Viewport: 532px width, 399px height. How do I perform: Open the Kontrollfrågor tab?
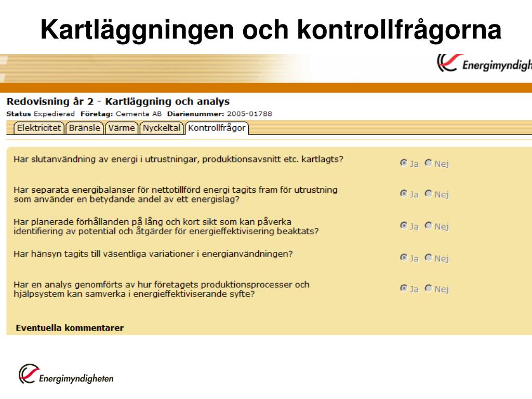pyautogui.click(x=217, y=128)
